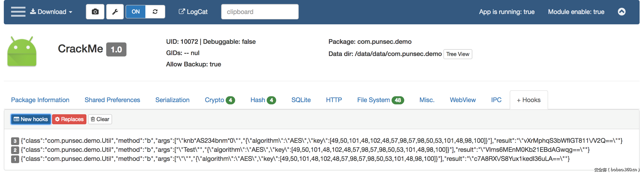Open the Shared Preferences tab
The image size is (644, 175).
112,100
